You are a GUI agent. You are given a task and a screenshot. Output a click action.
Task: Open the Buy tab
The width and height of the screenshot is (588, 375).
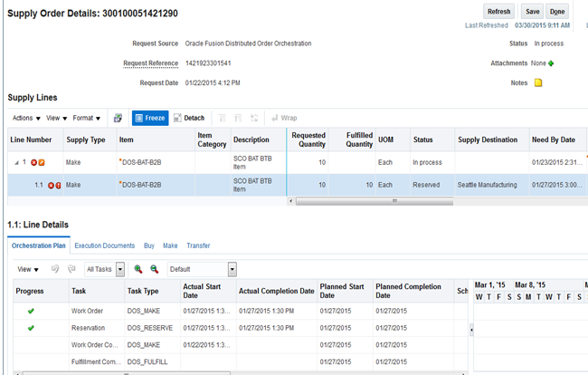(149, 245)
